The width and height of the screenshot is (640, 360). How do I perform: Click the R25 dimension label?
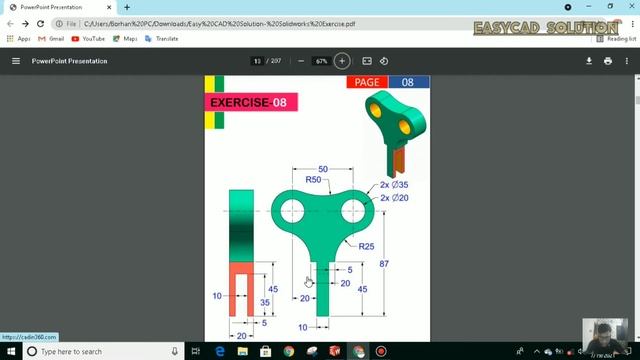coord(366,247)
